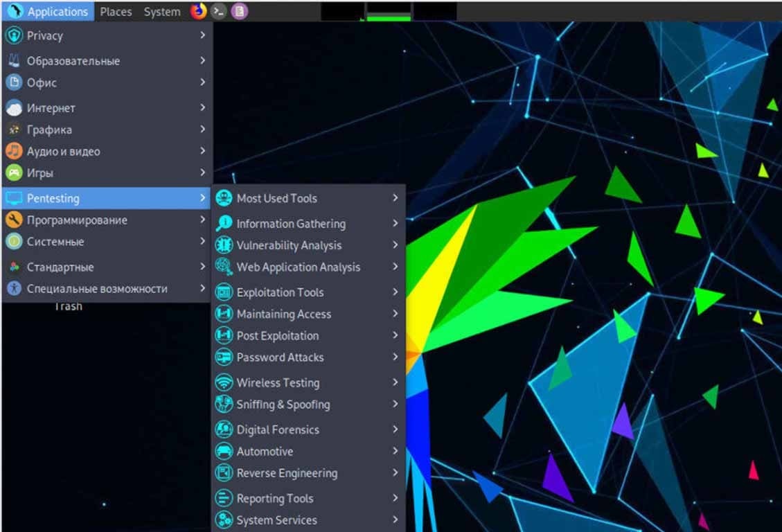
Task: Click the Игры gamepad icon
Action: (14, 173)
